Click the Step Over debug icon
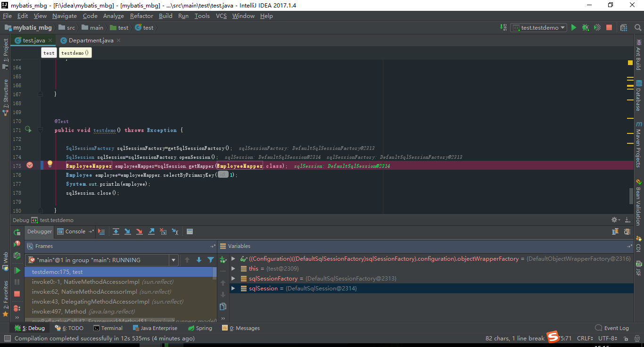This screenshot has height=347, width=644. (116, 231)
